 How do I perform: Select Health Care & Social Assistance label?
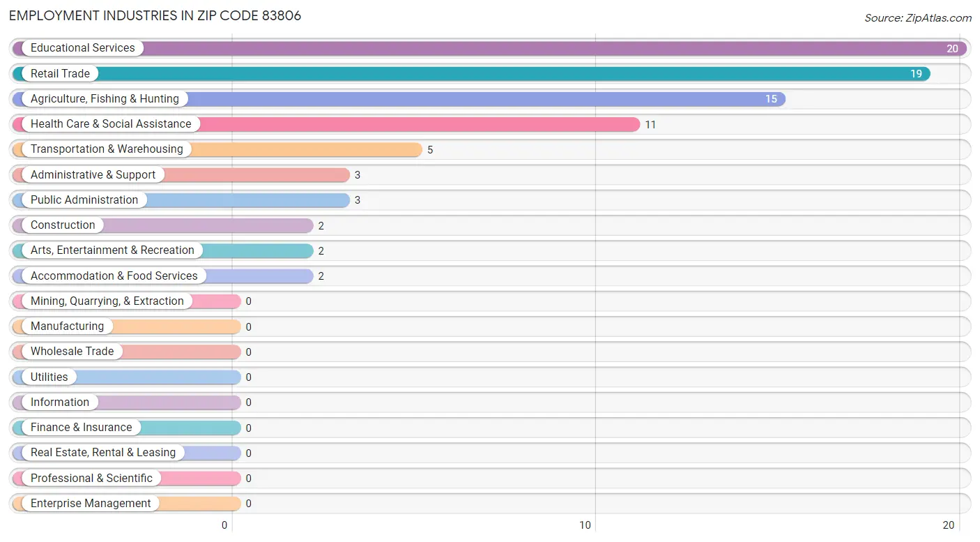tap(111, 124)
